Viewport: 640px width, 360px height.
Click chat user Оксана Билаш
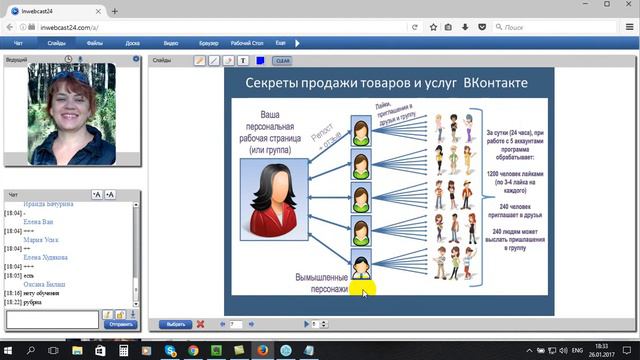44,284
